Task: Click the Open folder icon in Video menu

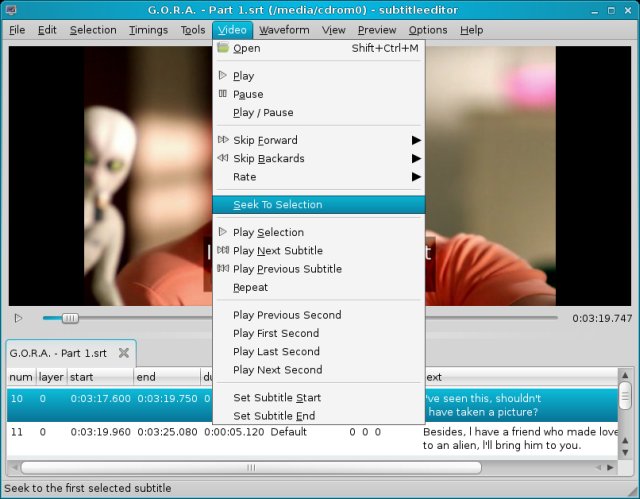Action: (223, 48)
